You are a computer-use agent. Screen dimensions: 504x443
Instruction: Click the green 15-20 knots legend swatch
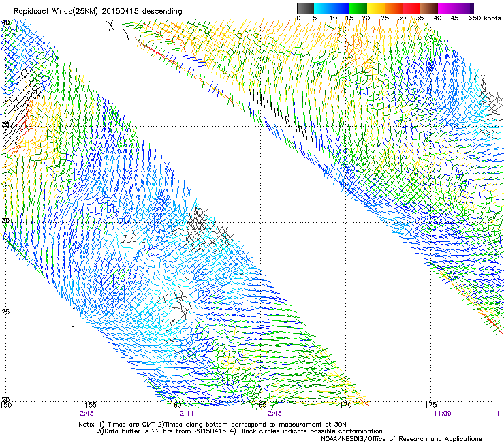pos(358,8)
